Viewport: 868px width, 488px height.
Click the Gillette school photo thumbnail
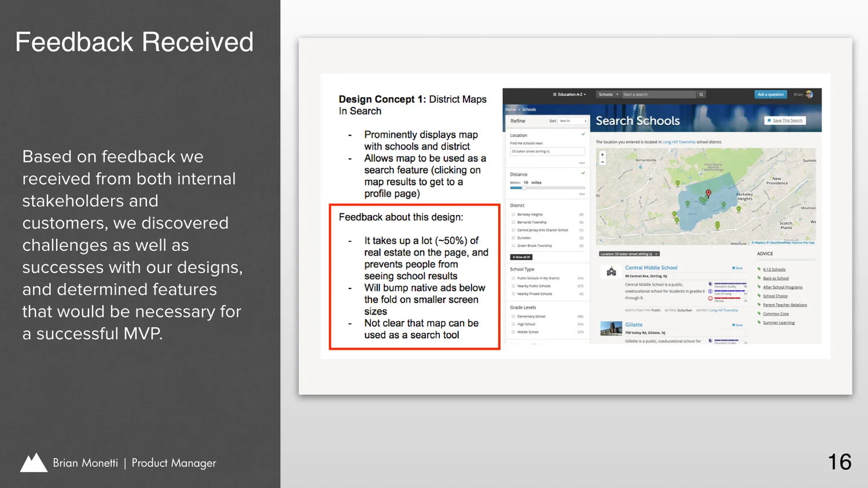pos(611,328)
